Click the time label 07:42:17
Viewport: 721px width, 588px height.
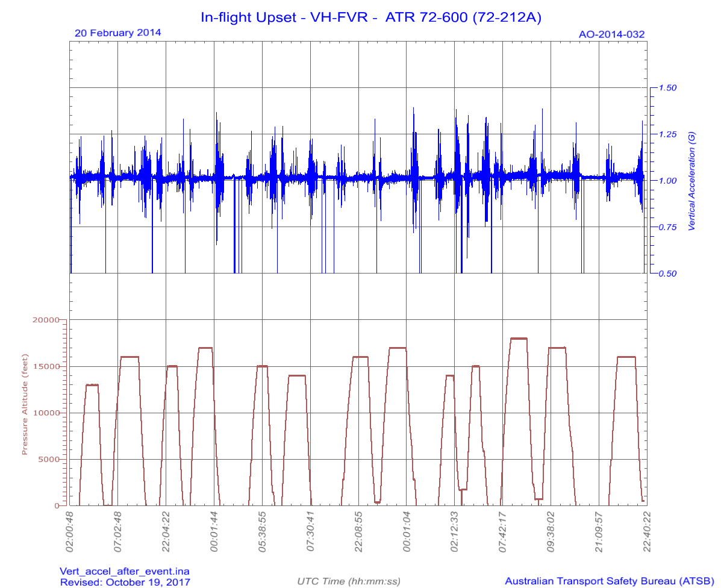503,531
